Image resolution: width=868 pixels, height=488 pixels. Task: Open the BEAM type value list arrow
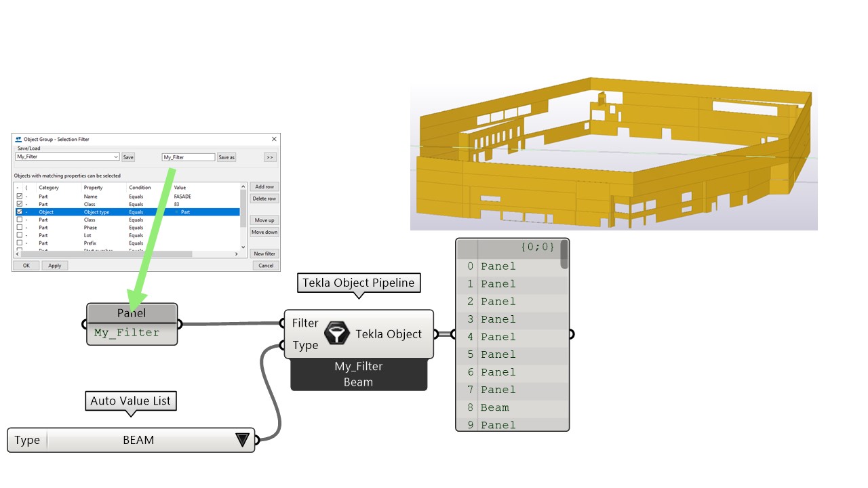pos(243,440)
